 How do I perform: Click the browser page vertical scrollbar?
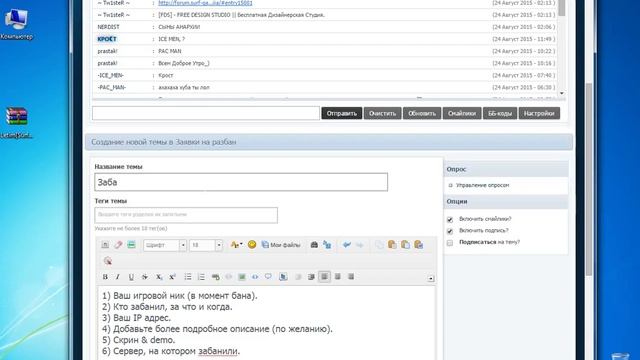(589, 180)
